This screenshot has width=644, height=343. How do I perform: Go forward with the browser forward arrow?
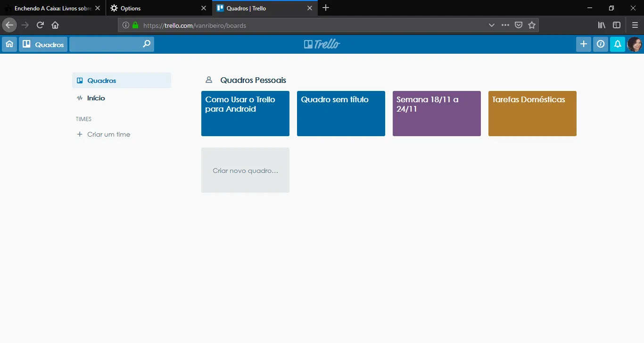pos(25,25)
